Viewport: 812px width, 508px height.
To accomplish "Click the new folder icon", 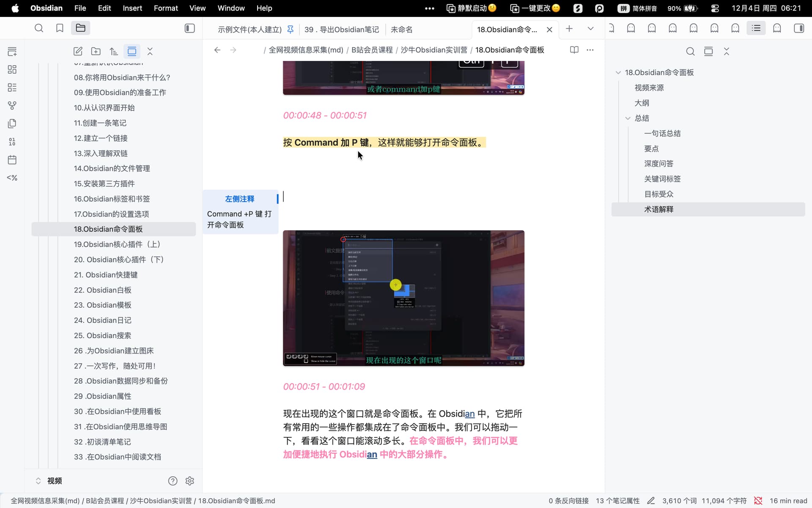I will click(96, 52).
